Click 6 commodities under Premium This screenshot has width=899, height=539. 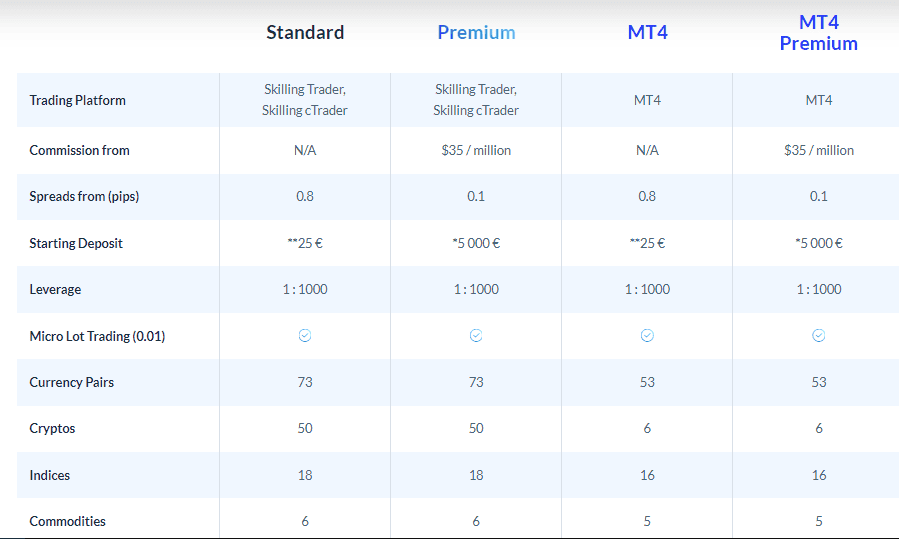pos(476,521)
